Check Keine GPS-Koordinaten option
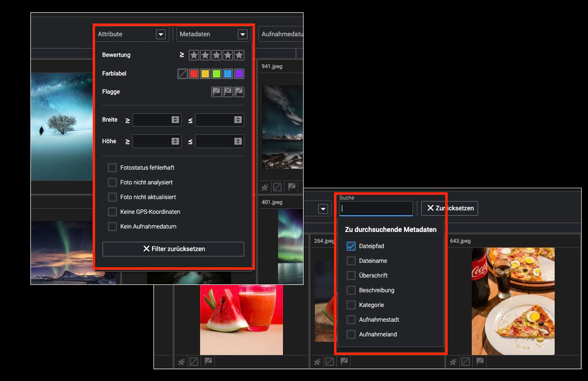The height and width of the screenshot is (381, 588). [112, 212]
